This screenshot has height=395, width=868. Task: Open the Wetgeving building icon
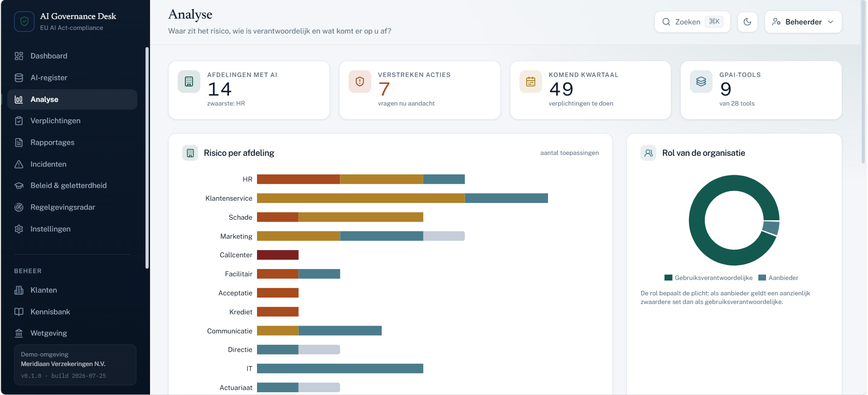coord(19,333)
